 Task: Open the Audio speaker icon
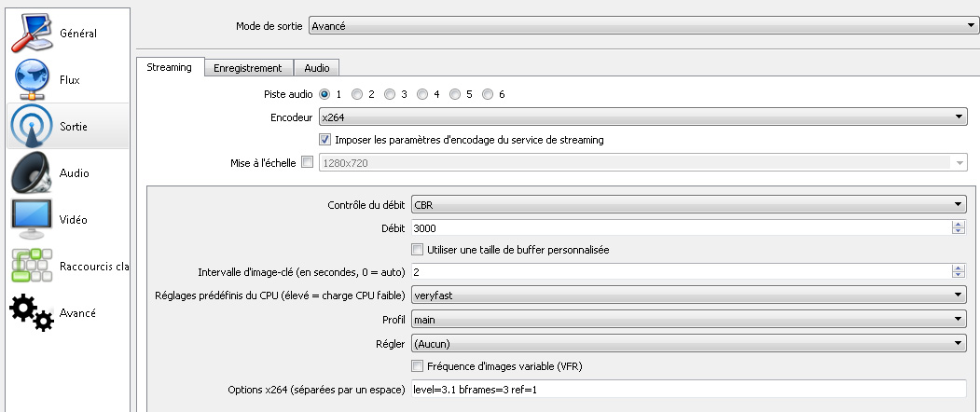coord(32,173)
